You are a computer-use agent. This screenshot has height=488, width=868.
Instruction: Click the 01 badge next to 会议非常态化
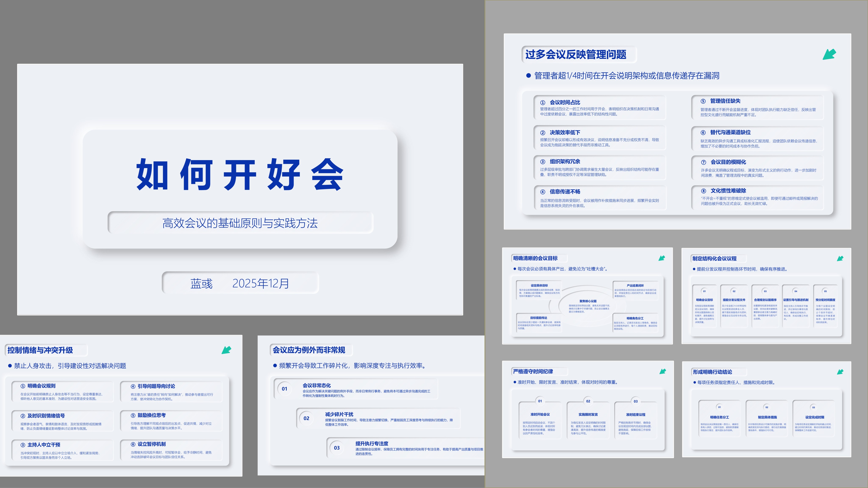(x=284, y=389)
